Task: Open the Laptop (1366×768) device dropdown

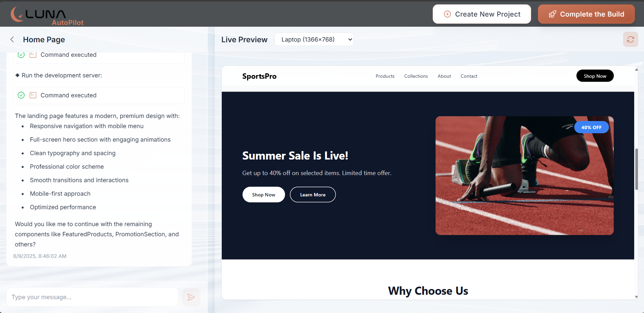Action: point(314,40)
